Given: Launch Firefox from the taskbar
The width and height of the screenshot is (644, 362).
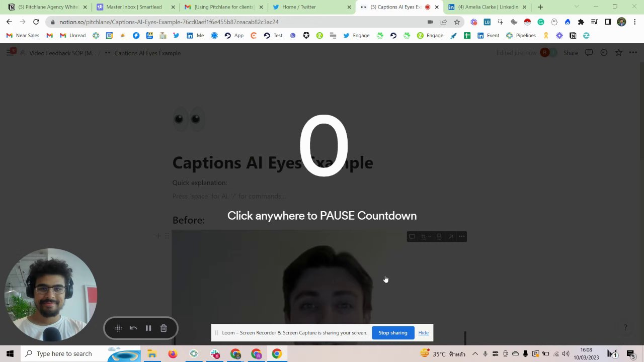Looking at the screenshot, I should (x=173, y=354).
